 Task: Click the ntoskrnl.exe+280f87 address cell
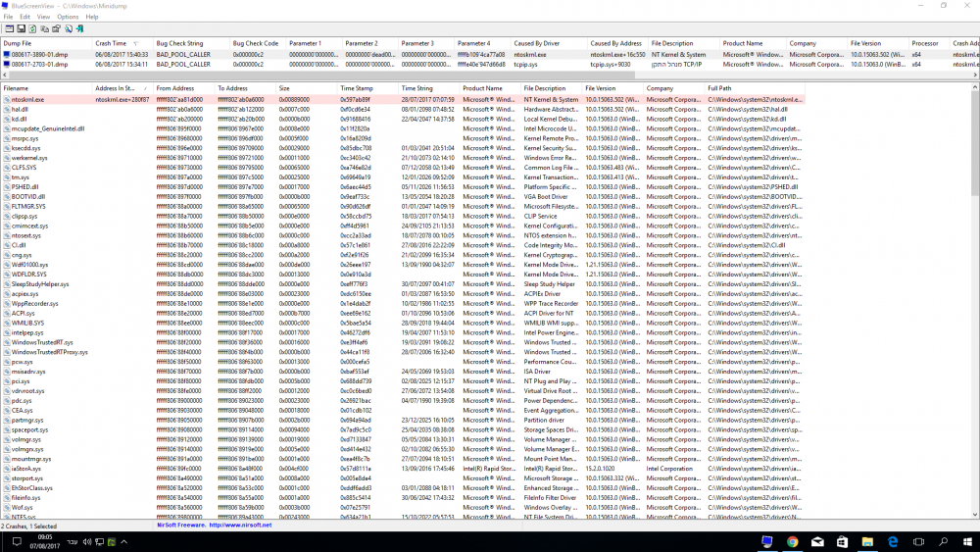[122, 99]
